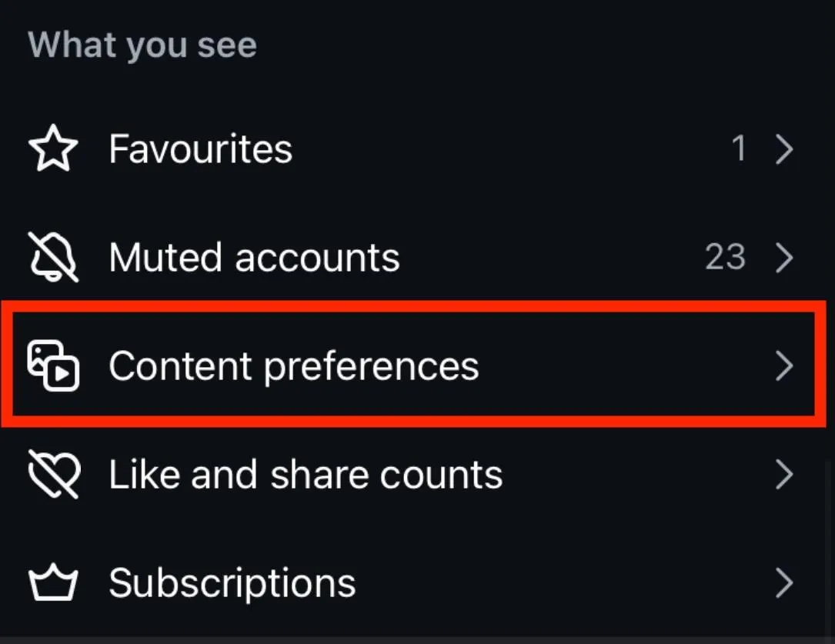The width and height of the screenshot is (835, 644).
Task: Click the muted accounts count 23
Action: (x=725, y=256)
